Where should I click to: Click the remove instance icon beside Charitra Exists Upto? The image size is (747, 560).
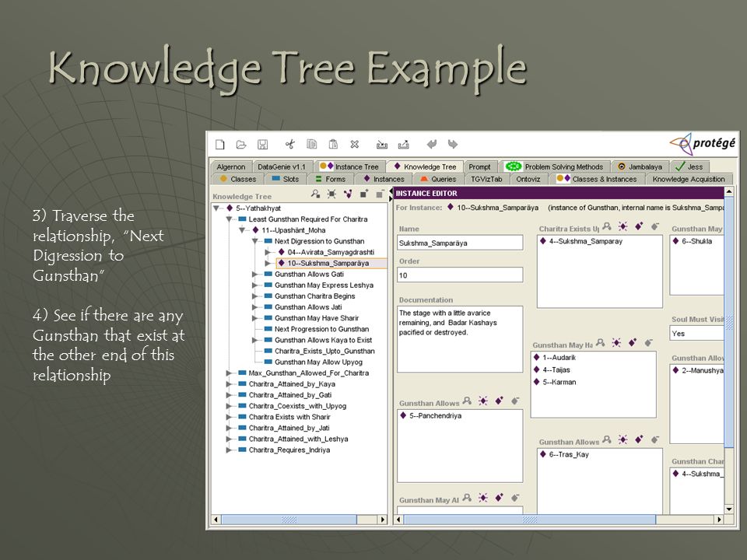point(655,226)
